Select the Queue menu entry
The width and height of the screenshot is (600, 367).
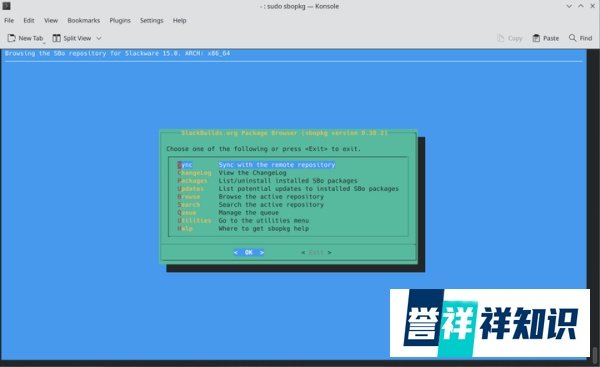(187, 213)
